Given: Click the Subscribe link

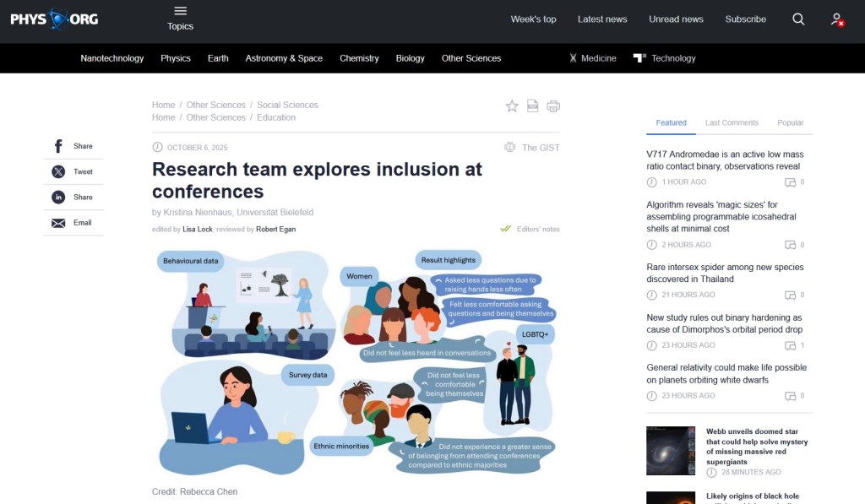Looking at the screenshot, I should pos(745,19).
